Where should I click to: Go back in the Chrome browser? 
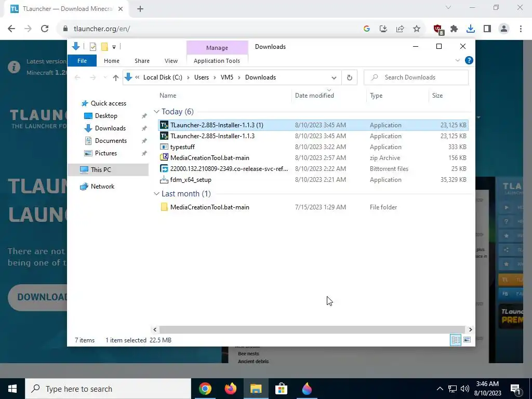11,29
